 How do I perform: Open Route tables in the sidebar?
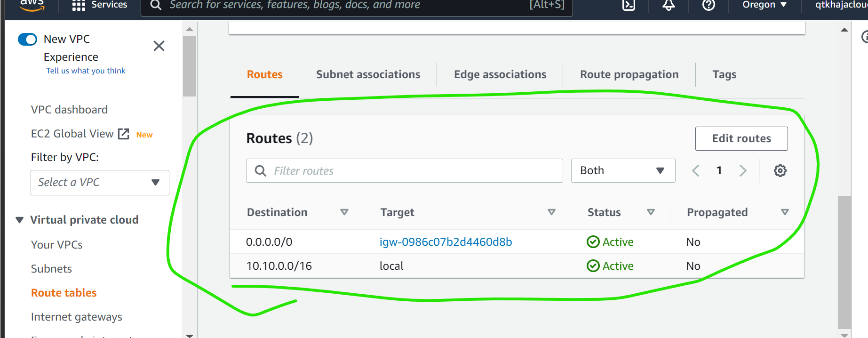click(x=64, y=293)
